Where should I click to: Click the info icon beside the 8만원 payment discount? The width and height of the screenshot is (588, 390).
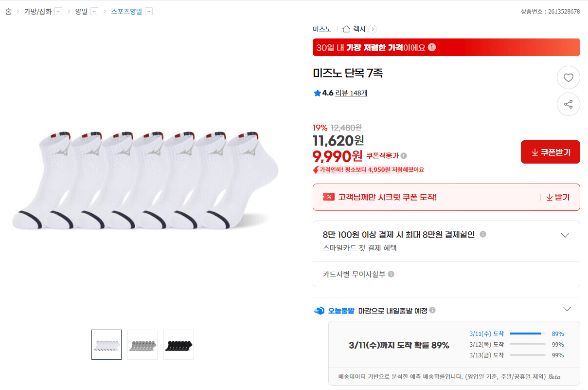point(482,234)
